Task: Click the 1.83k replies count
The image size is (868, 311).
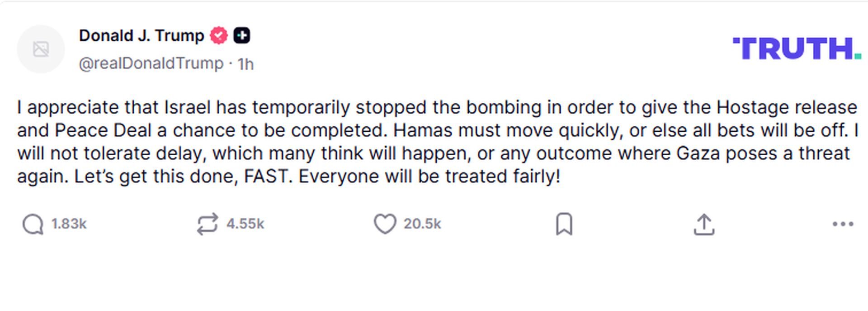Action: (x=69, y=224)
